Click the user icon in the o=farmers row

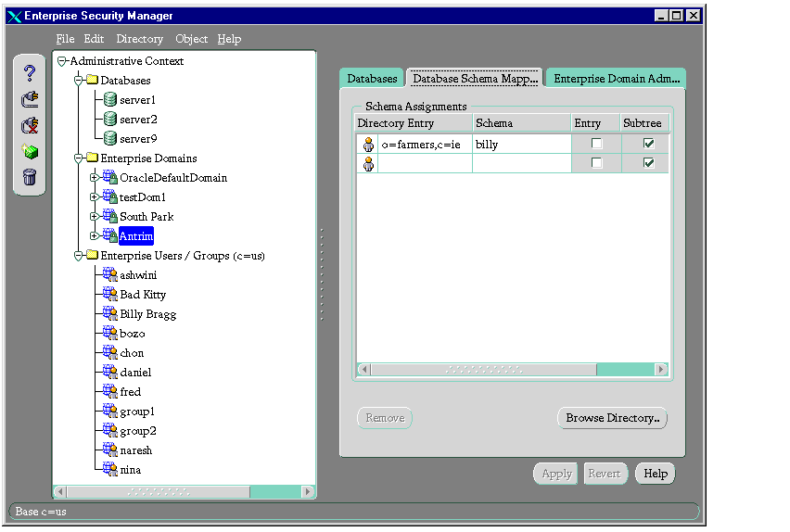click(368, 145)
